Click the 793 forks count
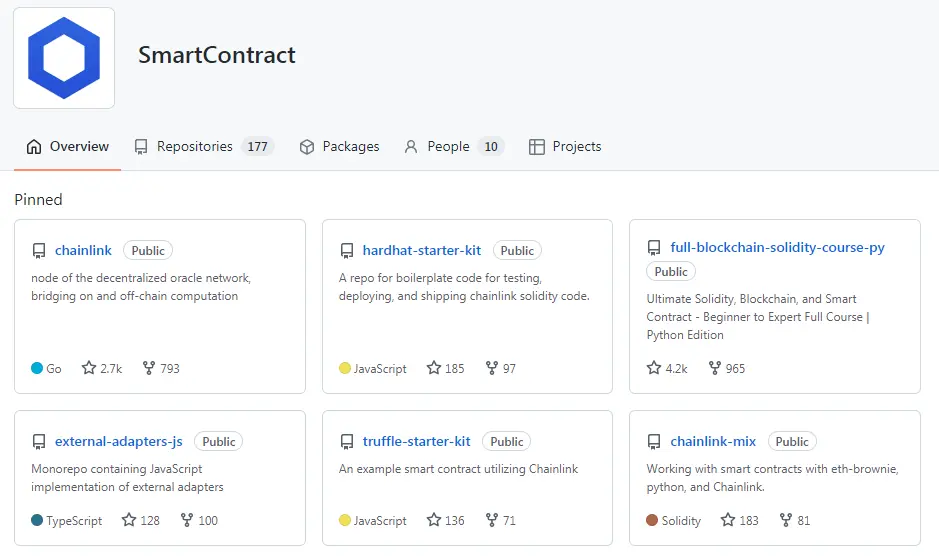939x559 pixels. click(x=170, y=368)
